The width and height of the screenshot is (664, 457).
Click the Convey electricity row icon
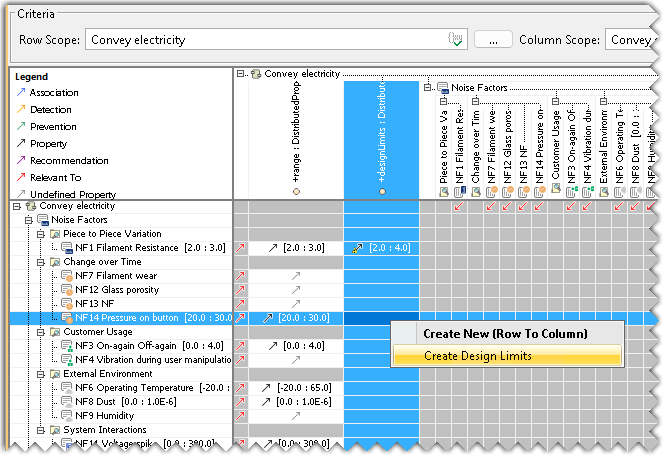(31, 206)
